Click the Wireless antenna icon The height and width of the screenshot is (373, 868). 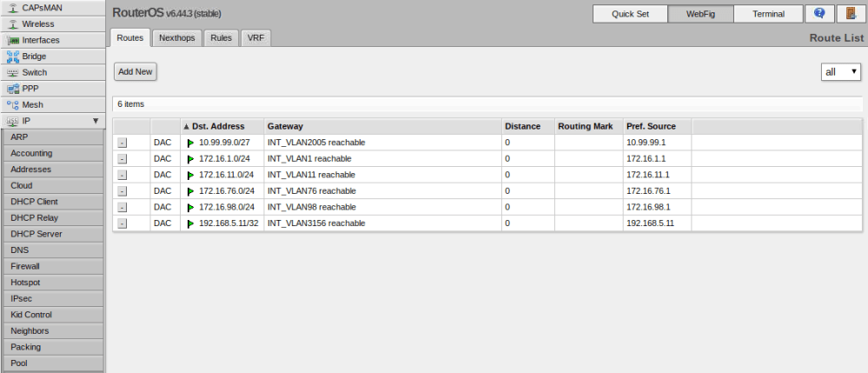pyautogui.click(x=12, y=23)
